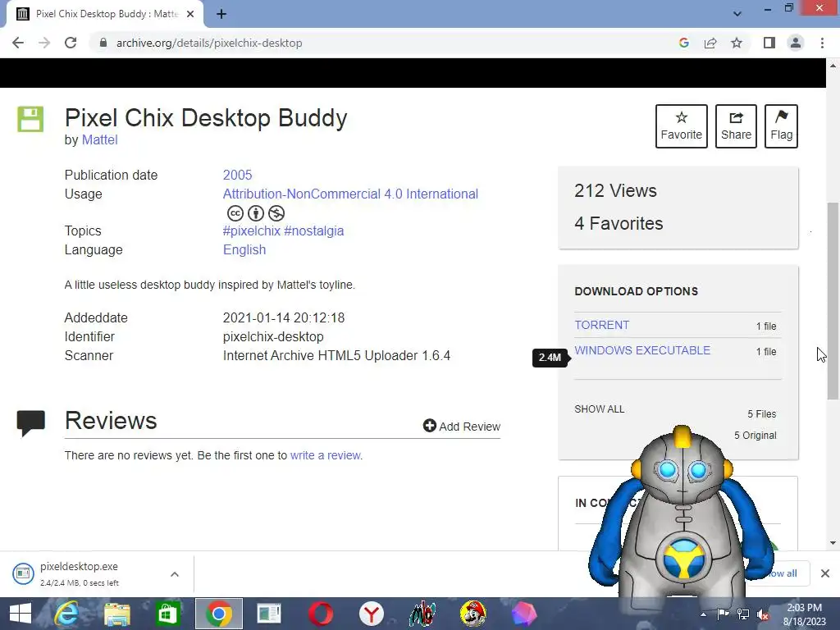Image resolution: width=840 pixels, height=630 pixels.
Task: Click the Google icon in address bar
Action: (683, 43)
